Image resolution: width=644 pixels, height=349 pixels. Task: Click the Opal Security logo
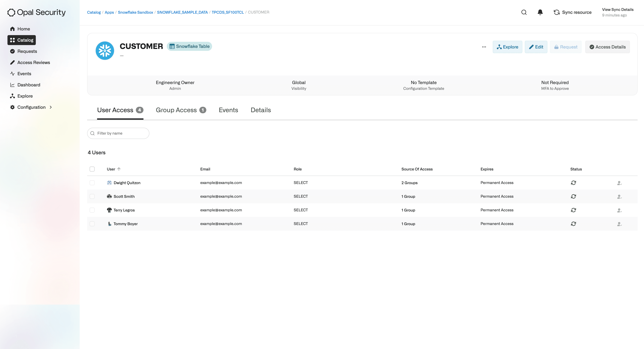(37, 12)
